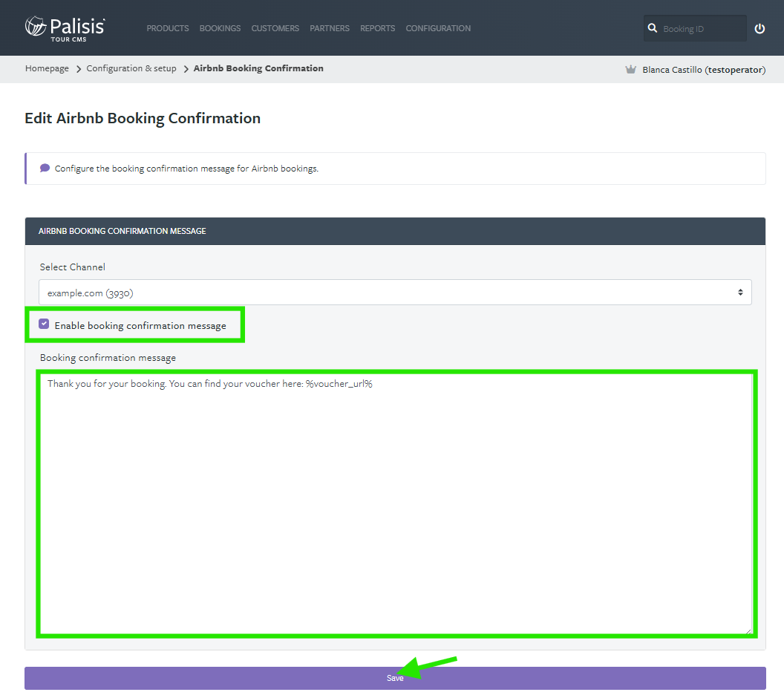Image resolution: width=784 pixels, height=695 pixels.
Task: Click the 'Edit Airbnb Booking Confirmation' heading
Action: 143,119
